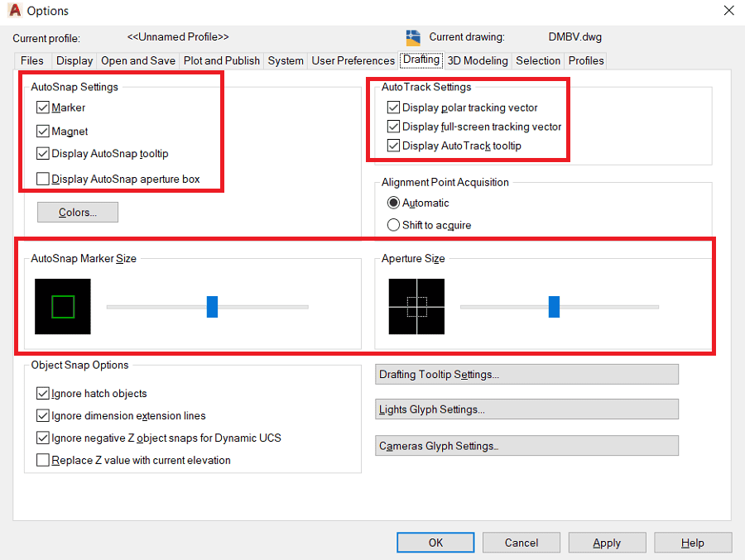
Task: Toggle Ignore negative Z object snaps checkbox
Action: click(43, 438)
